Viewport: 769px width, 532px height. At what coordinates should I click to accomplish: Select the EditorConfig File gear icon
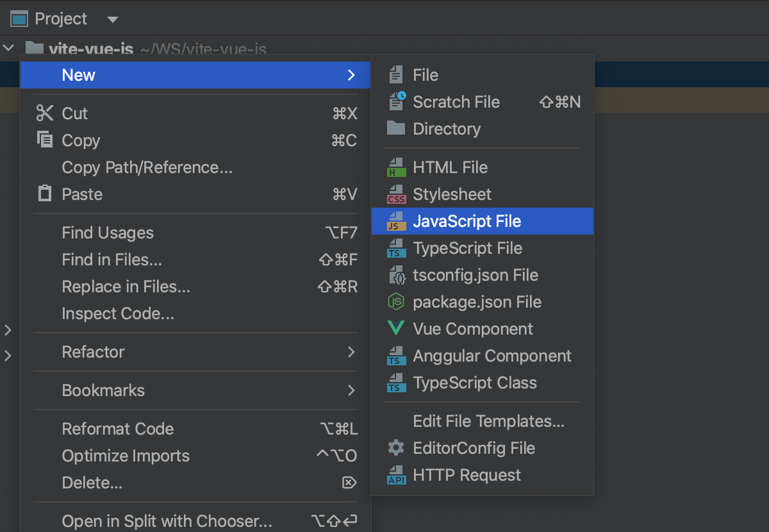[396, 448]
